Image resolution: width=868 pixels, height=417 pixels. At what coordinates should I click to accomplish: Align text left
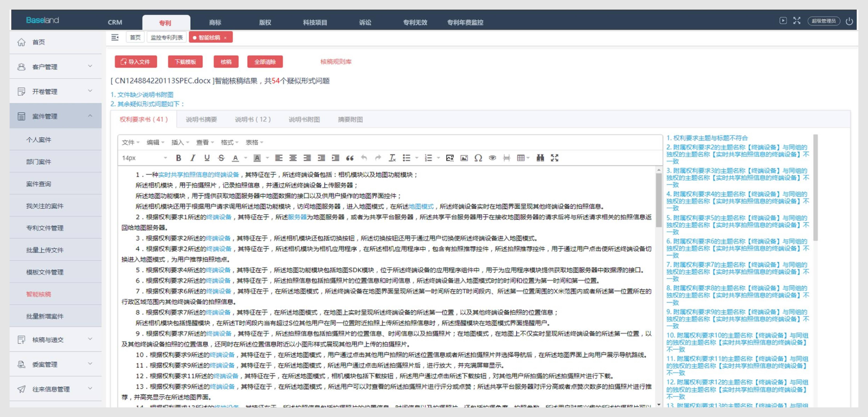[279, 158]
